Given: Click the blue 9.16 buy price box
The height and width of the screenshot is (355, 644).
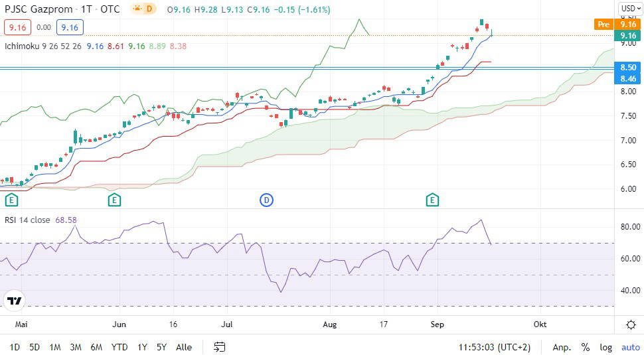Looking at the screenshot, I should pyautogui.click(x=70, y=27).
